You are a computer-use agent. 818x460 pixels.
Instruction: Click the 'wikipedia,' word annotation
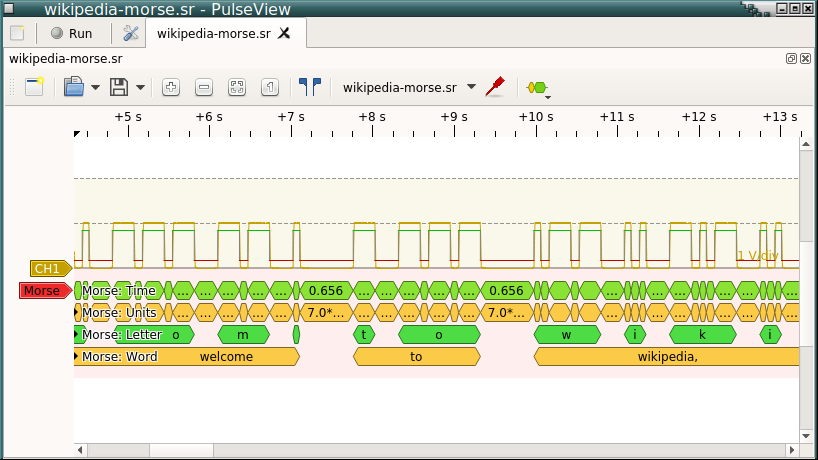(667, 356)
